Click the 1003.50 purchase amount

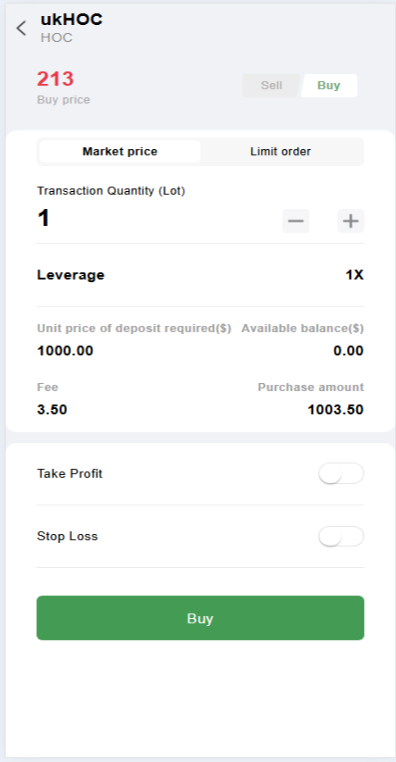pos(335,410)
